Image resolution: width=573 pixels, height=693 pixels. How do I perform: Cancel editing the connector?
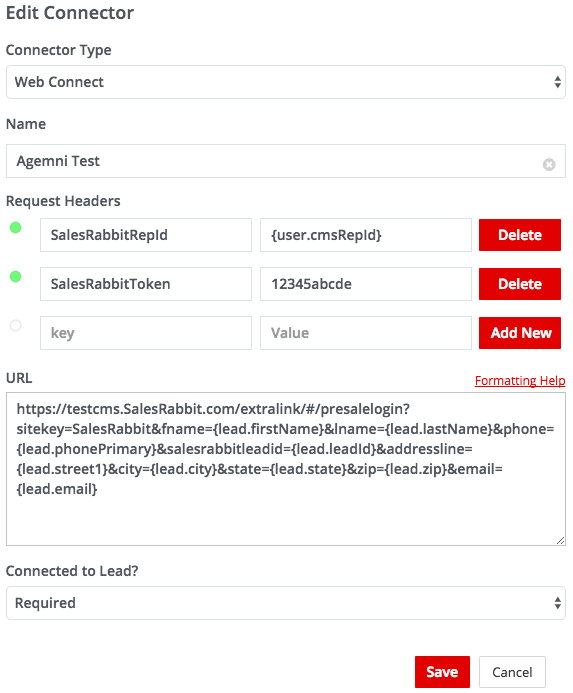click(512, 672)
